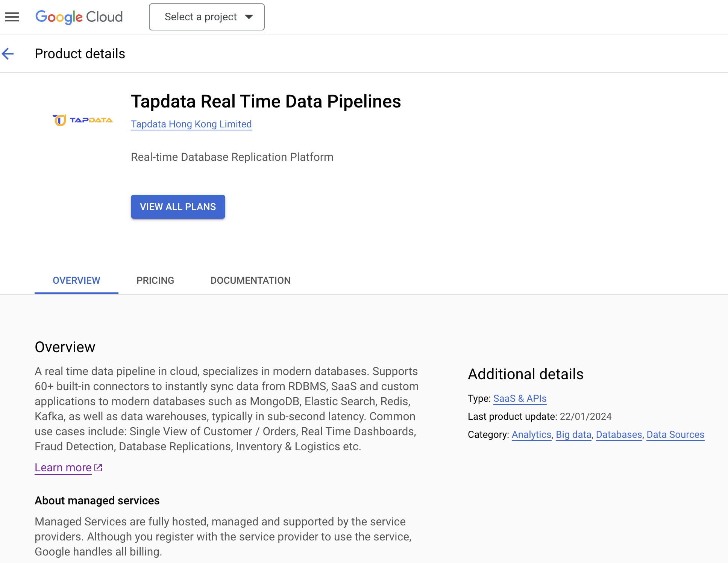Open the Analytics category link
Viewport: 728px width, 563px height.
[531, 434]
